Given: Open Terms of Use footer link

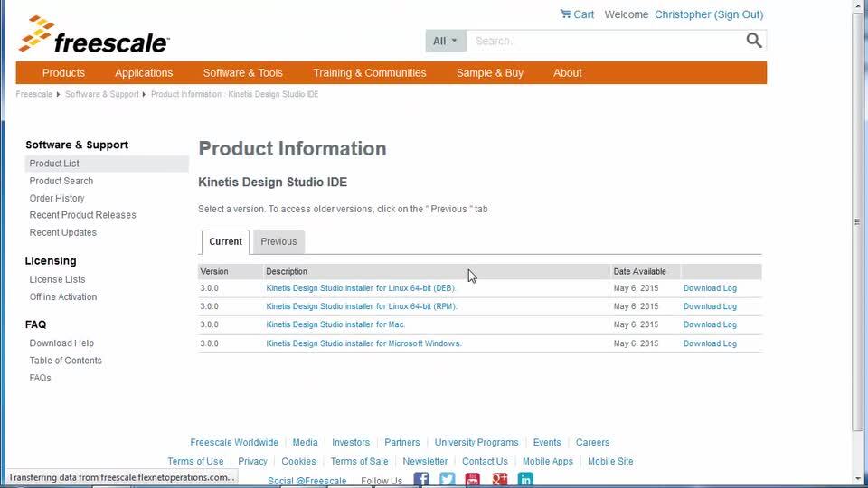Looking at the screenshot, I should pyautogui.click(x=195, y=462).
